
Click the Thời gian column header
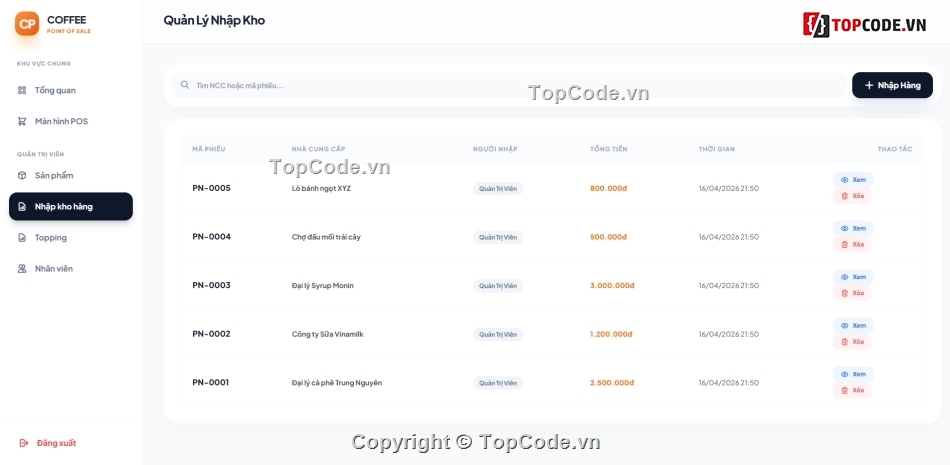pos(716,149)
